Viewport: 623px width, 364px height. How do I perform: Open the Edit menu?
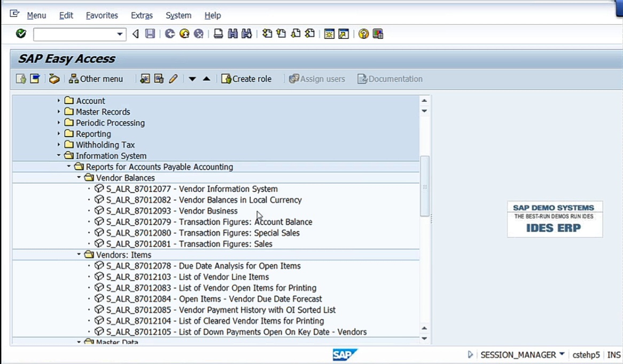point(66,15)
